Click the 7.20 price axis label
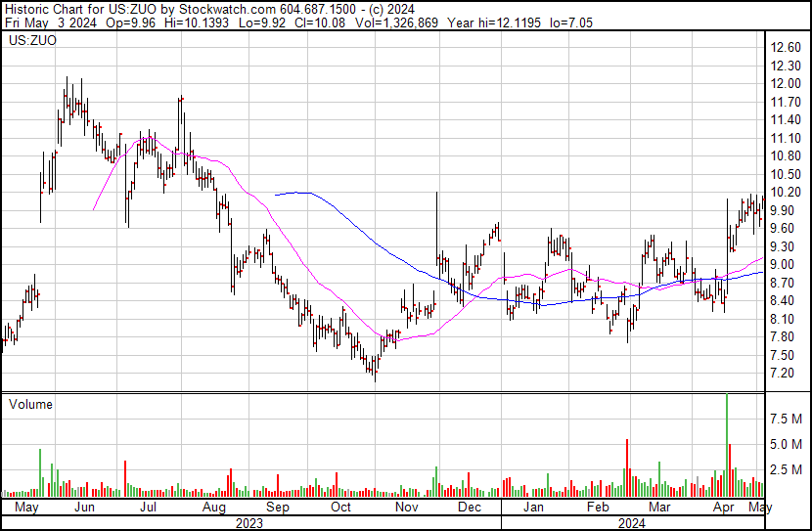812x531 pixels. coord(782,374)
